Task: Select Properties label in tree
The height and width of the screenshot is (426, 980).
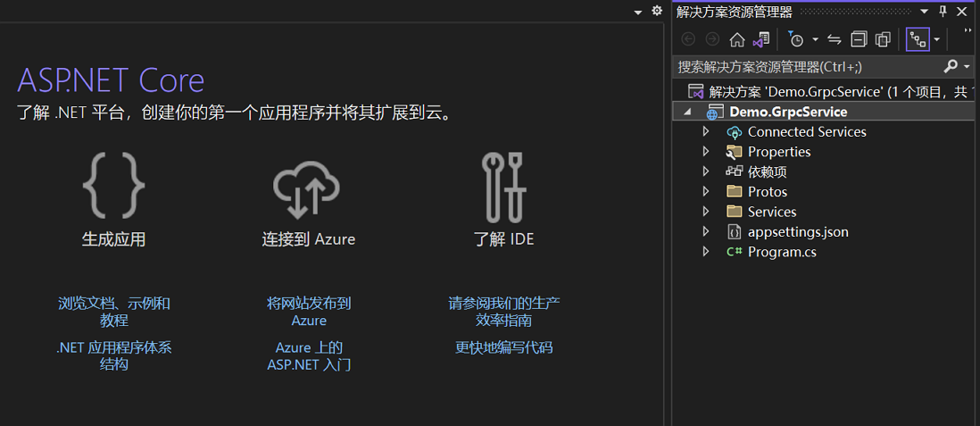Action: 779,152
